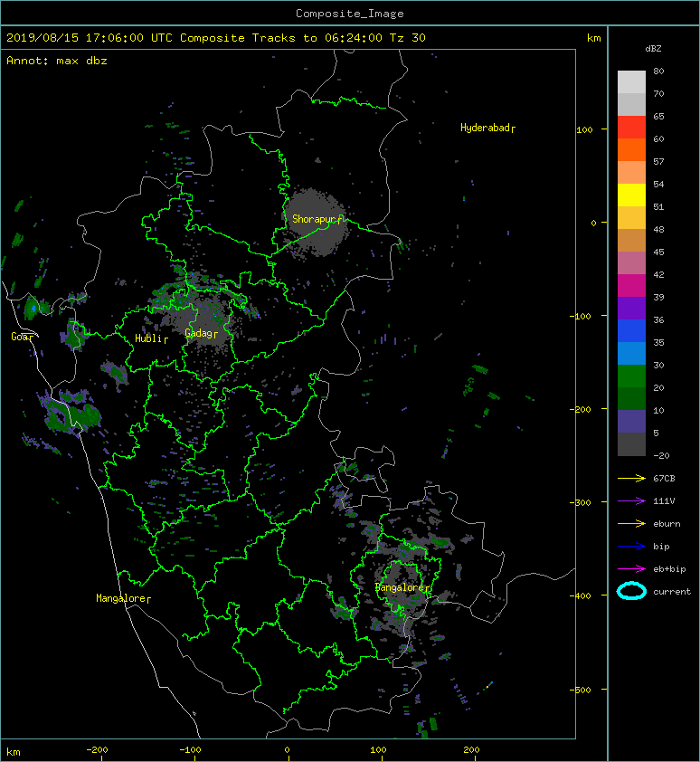700x762 pixels.
Task: Click the orange 60 dBZ legend swatch
Action: coord(631,149)
